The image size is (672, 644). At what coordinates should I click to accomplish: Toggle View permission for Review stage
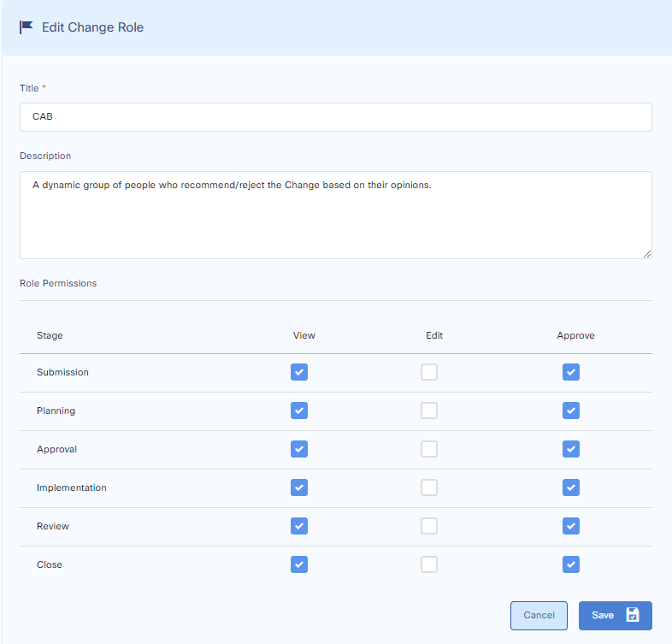(298, 526)
